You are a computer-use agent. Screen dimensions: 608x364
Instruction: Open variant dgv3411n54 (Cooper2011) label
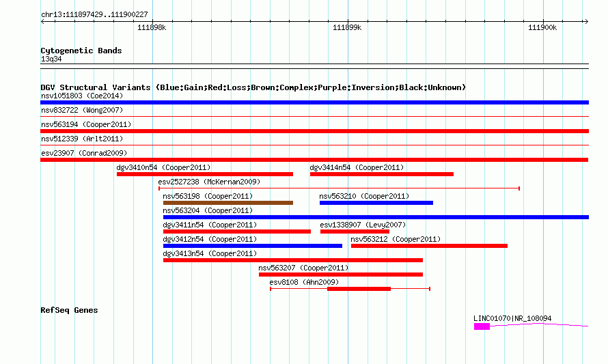pyautogui.click(x=210, y=225)
